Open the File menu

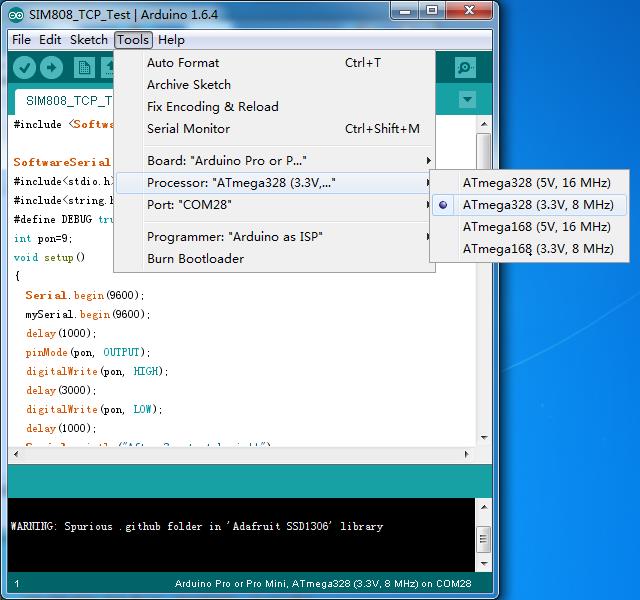pos(21,40)
